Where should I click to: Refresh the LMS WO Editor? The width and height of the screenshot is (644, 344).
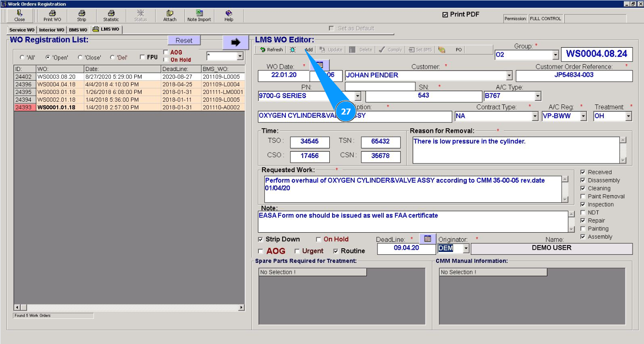[271, 49]
